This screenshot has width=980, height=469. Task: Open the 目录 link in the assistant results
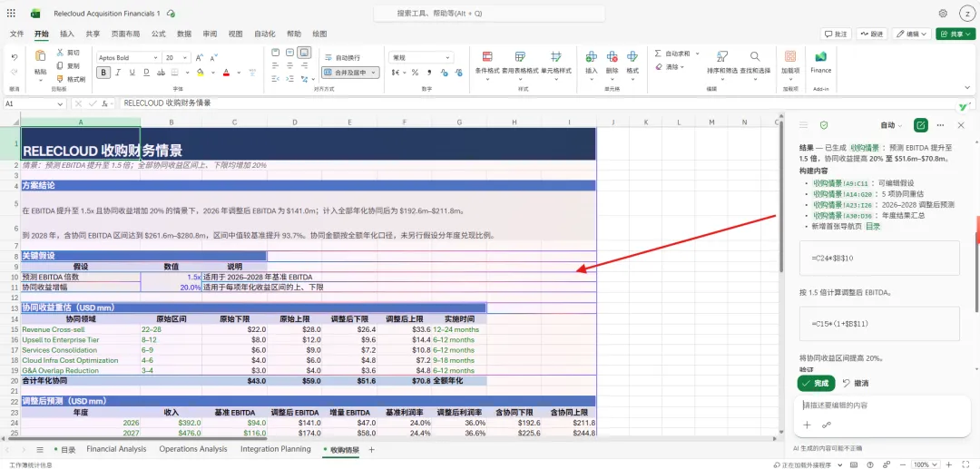[x=873, y=227]
